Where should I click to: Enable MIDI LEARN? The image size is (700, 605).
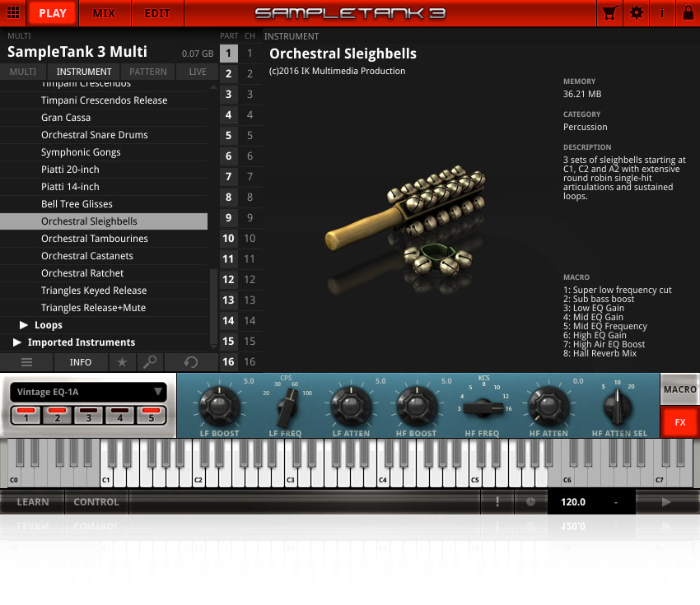pos(33,502)
